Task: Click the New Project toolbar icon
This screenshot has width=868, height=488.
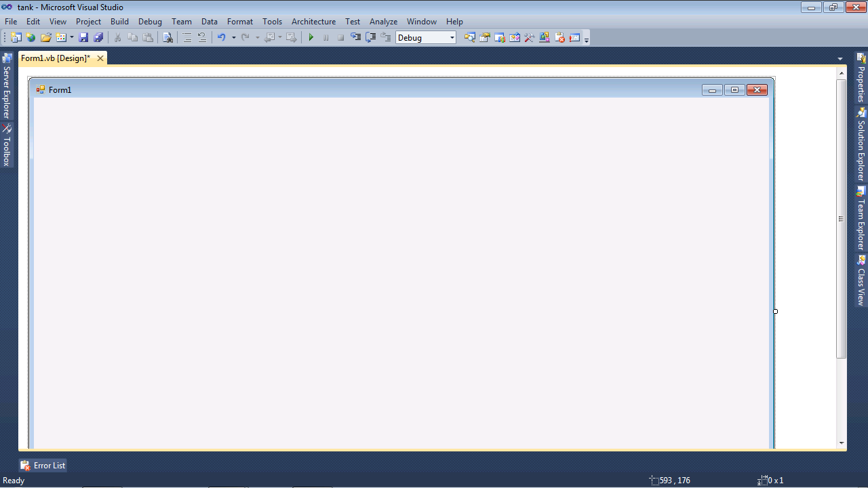Action: click(16, 38)
